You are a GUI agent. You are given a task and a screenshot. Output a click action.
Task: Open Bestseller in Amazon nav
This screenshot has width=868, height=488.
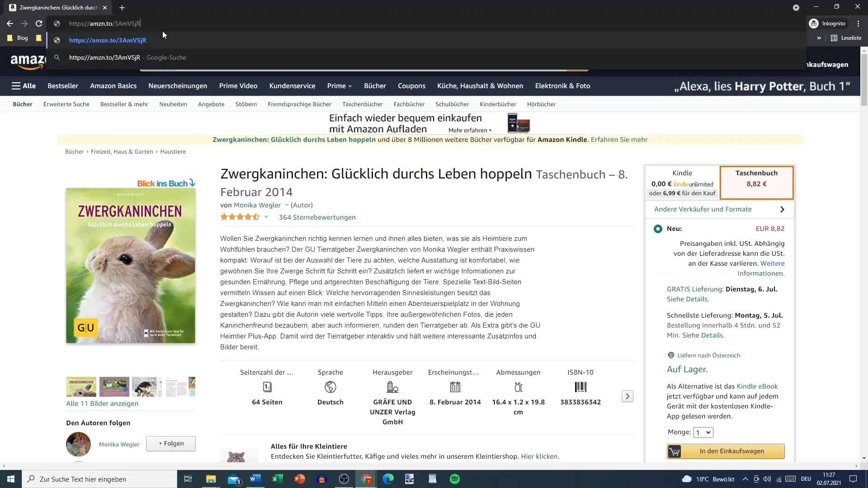tap(63, 86)
